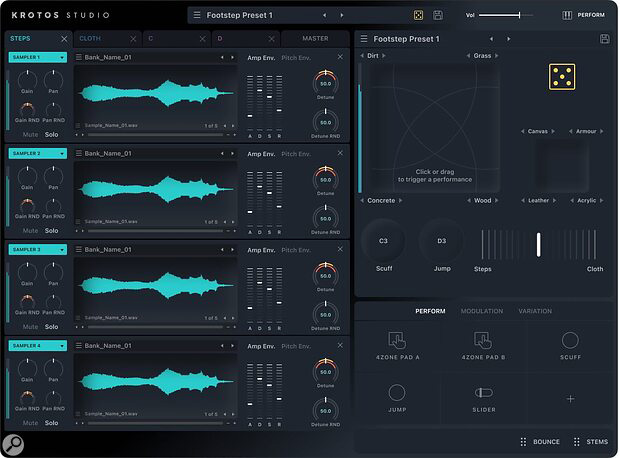
Task: Open the MODULATION tab
Action: (x=482, y=311)
